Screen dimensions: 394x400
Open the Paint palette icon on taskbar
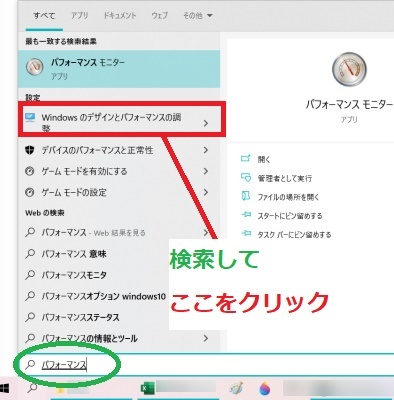coord(236,388)
